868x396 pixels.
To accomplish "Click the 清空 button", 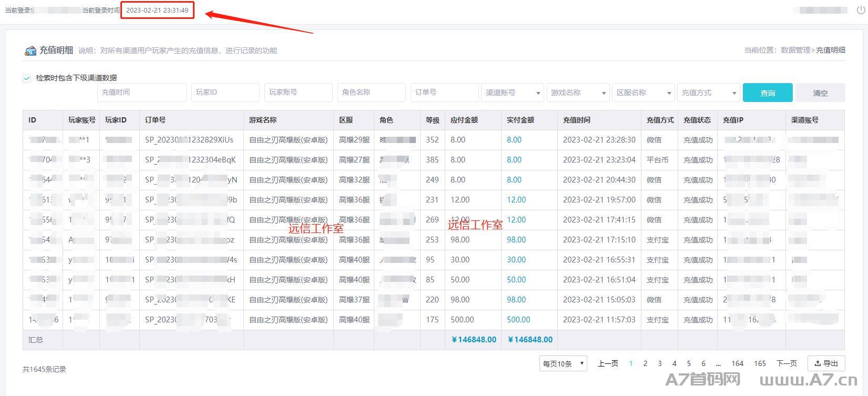I will click(x=820, y=93).
